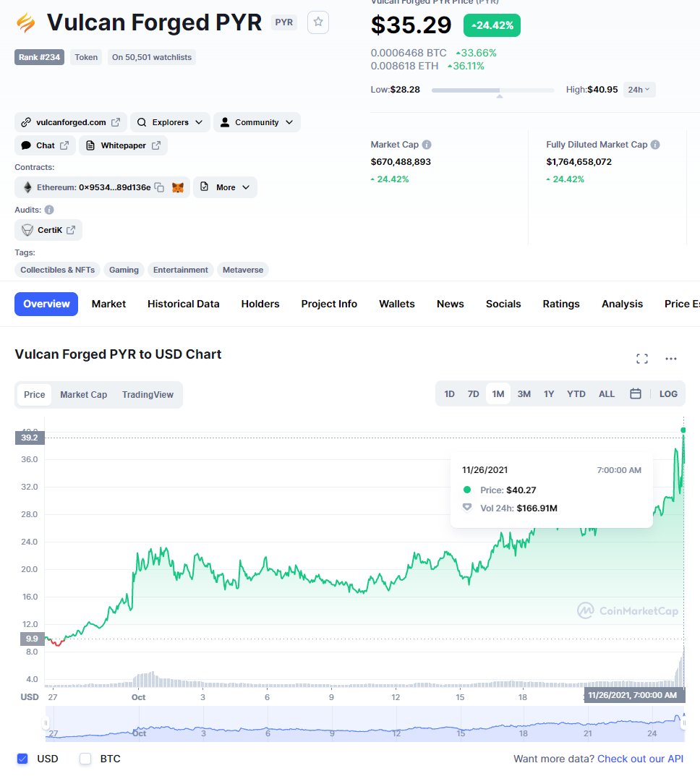Open the chart in fullscreen
The height and width of the screenshot is (784, 700).
tap(642, 359)
